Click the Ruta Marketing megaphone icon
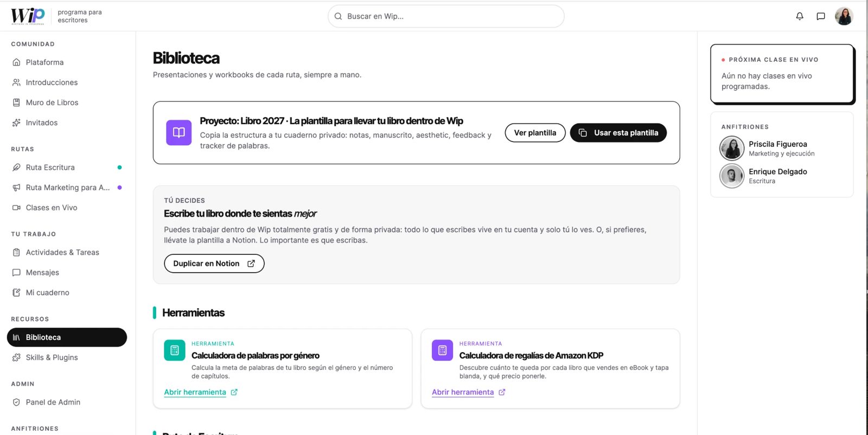The width and height of the screenshot is (868, 435). (16, 188)
